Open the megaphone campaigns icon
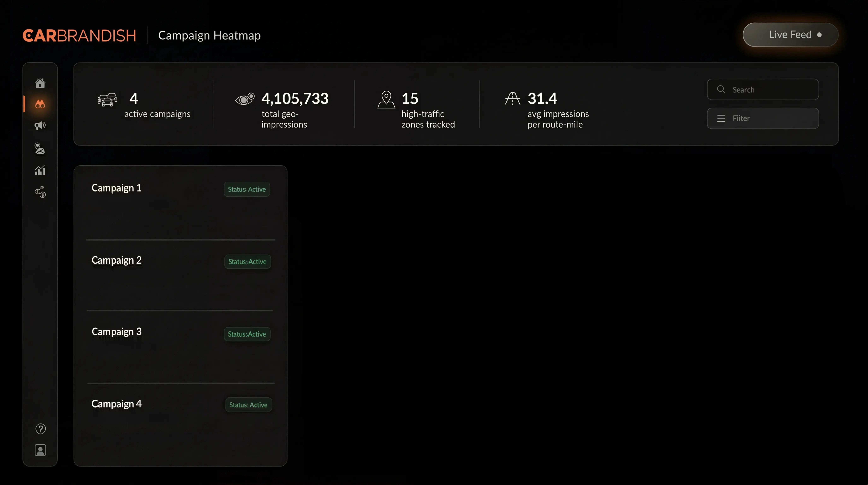Image resolution: width=868 pixels, height=485 pixels. pos(40,126)
